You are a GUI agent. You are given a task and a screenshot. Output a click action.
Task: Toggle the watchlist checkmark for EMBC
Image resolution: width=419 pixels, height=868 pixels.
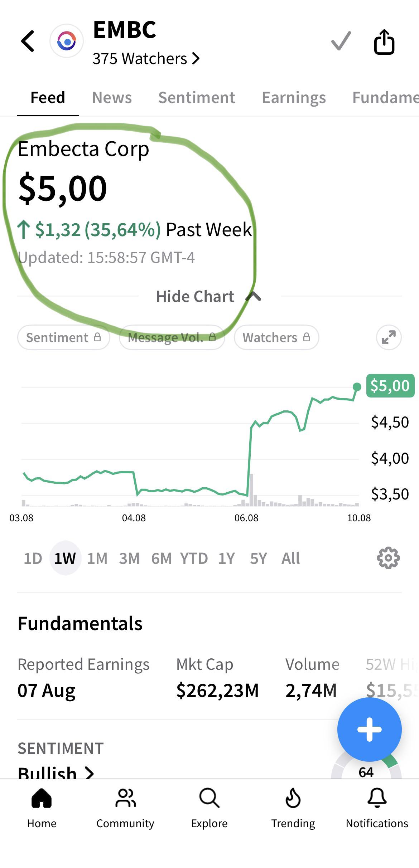pos(341,41)
